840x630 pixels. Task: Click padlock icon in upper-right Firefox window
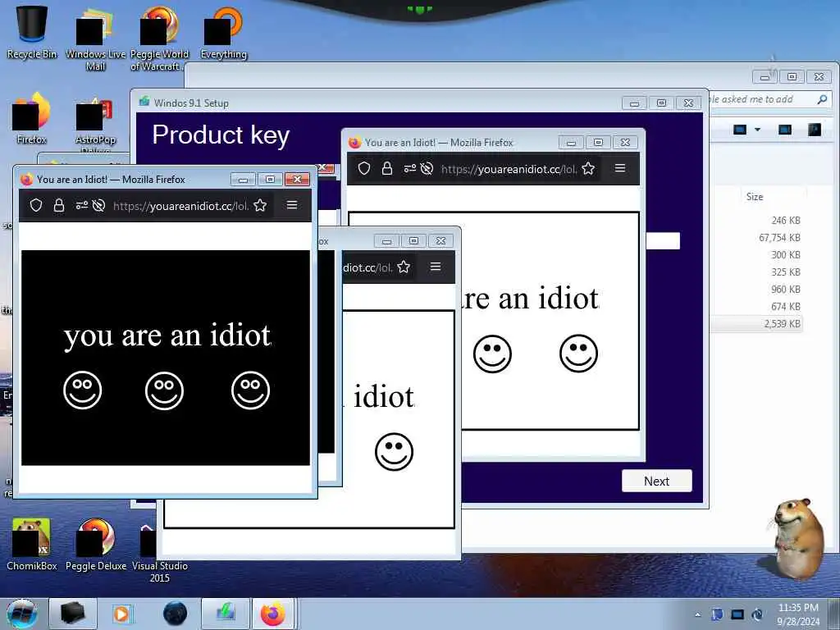click(x=387, y=169)
